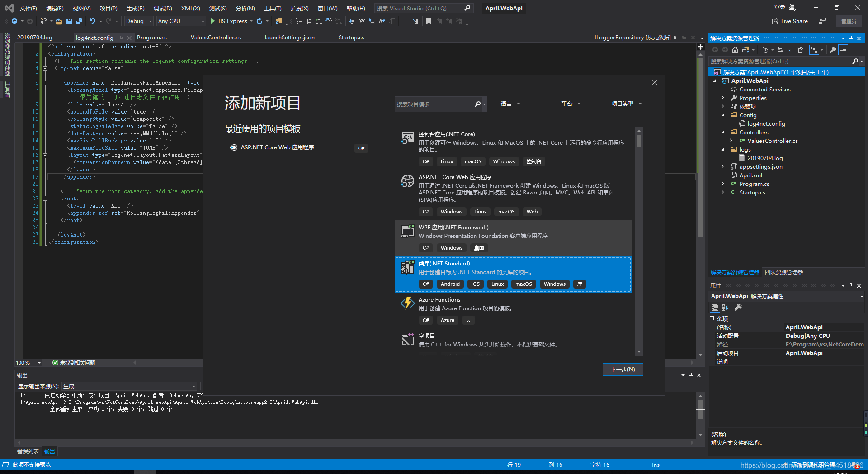
Task: Toggle the pin on the log4net.config tab
Action: tap(121, 38)
